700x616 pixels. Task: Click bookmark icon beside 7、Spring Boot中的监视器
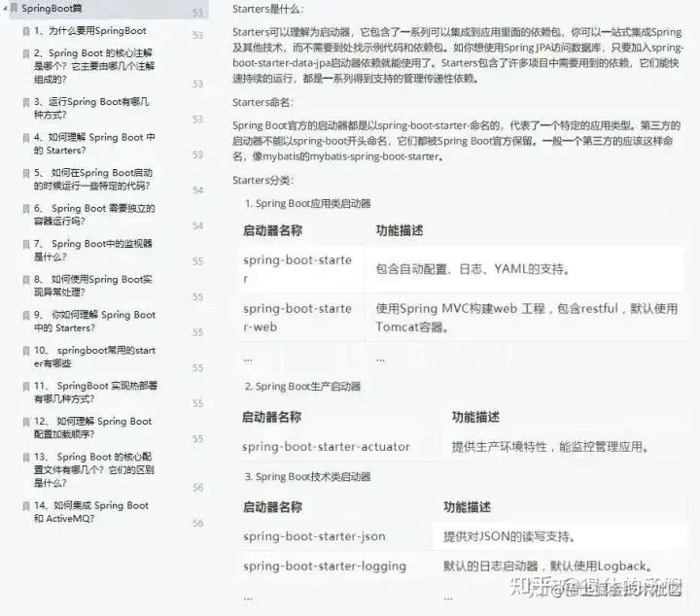tap(26, 245)
